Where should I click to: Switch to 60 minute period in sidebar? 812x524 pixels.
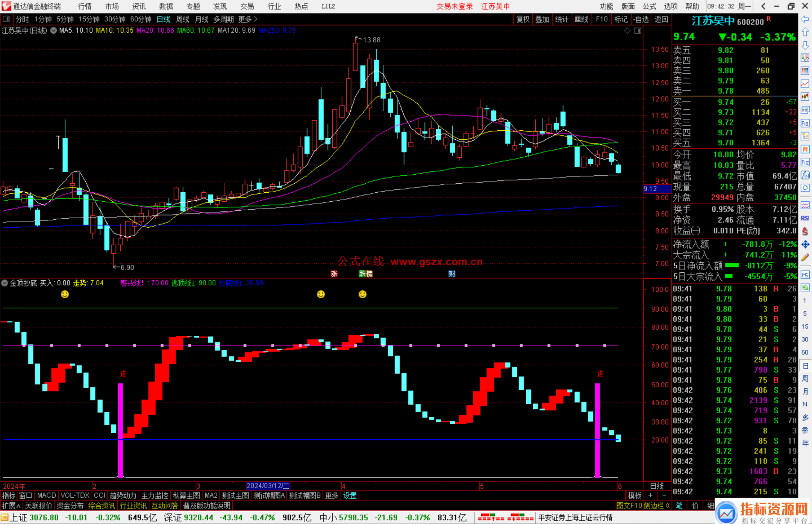(805, 352)
